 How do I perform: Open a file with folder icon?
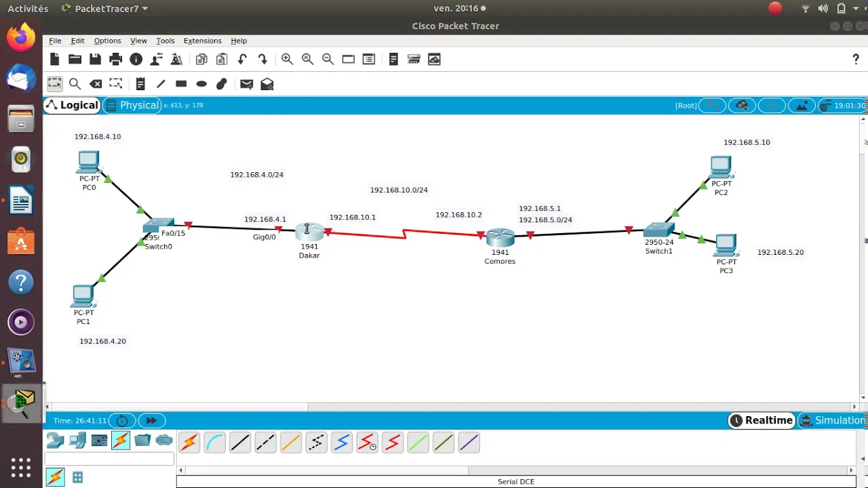(75, 60)
